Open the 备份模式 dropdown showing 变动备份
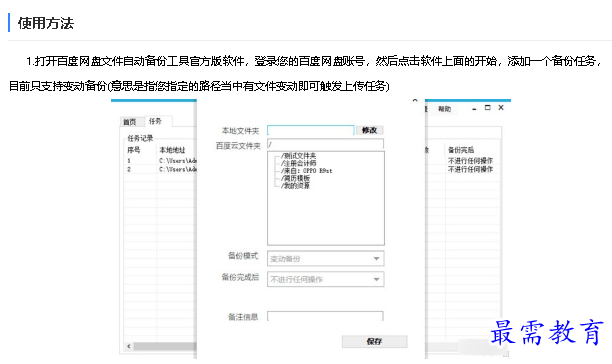612x364 pixels. 326,259
